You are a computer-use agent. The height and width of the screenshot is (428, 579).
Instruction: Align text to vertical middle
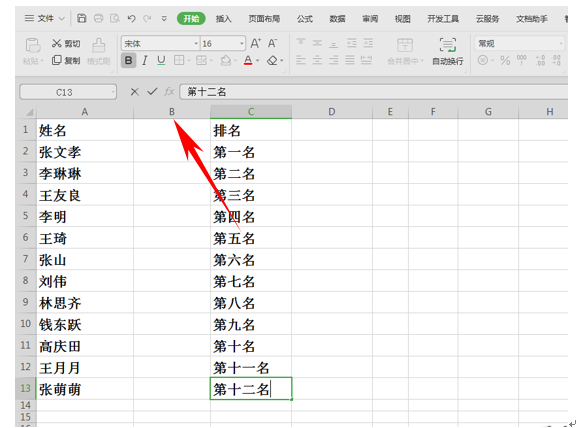click(x=317, y=43)
